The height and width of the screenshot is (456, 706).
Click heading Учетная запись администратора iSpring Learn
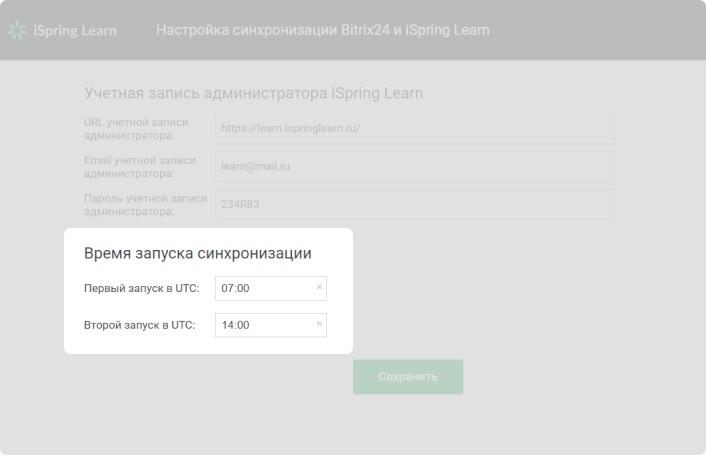pos(253,93)
